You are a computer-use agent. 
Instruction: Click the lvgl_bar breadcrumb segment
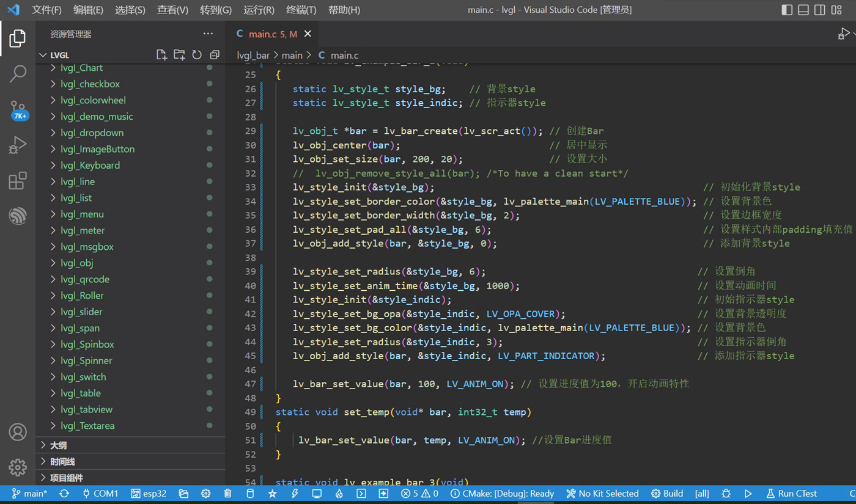[x=253, y=56]
